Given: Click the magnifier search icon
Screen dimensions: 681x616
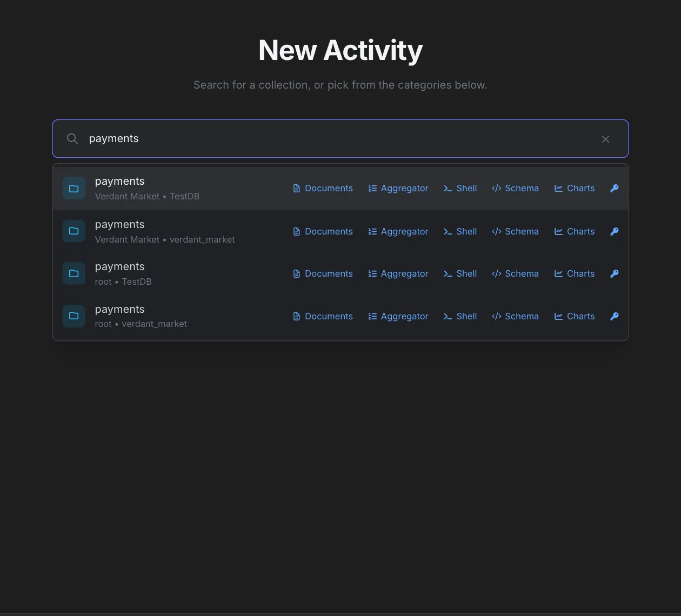Looking at the screenshot, I should click(x=72, y=139).
